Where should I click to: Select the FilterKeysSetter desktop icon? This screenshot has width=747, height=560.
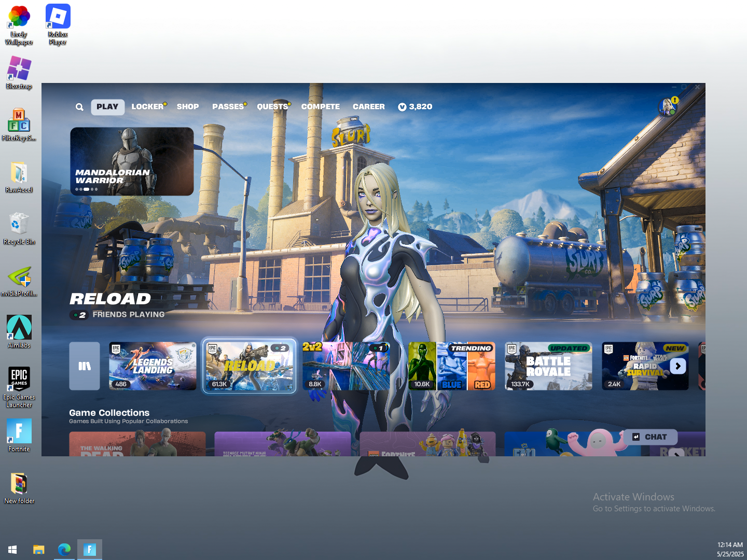pos(19,125)
